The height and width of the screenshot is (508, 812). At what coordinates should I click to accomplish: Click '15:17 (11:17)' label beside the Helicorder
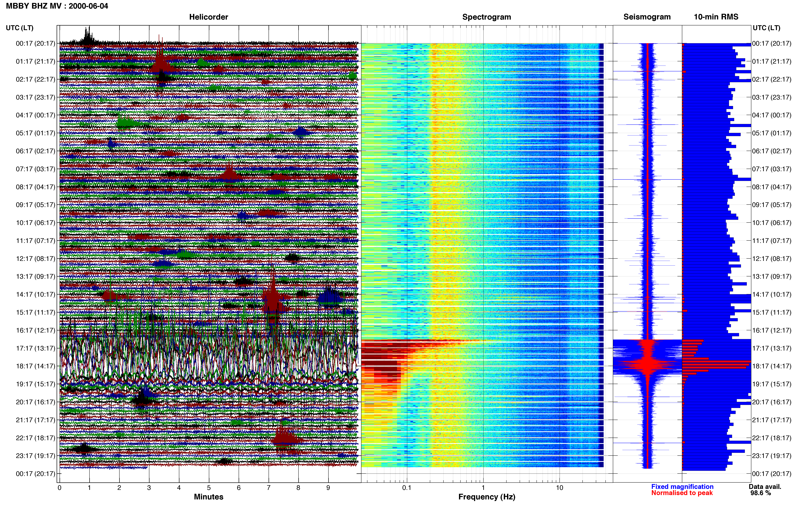[36, 313]
